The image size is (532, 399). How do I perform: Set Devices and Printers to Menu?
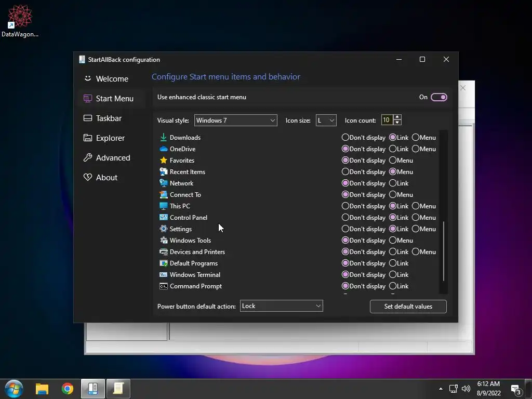tap(424, 252)
